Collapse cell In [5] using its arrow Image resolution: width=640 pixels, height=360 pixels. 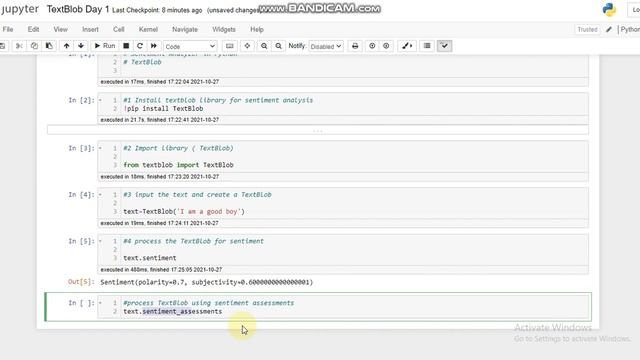(x=100, y=241)
